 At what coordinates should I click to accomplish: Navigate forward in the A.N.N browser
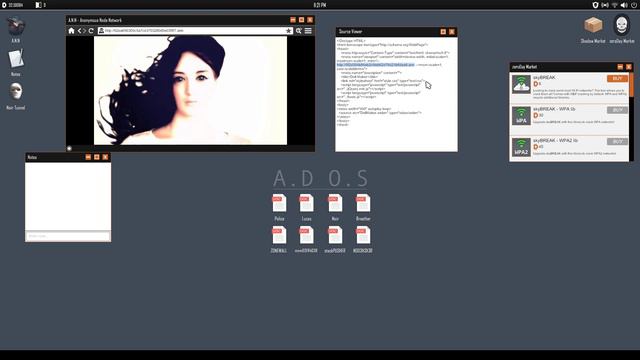pos(84,31)
